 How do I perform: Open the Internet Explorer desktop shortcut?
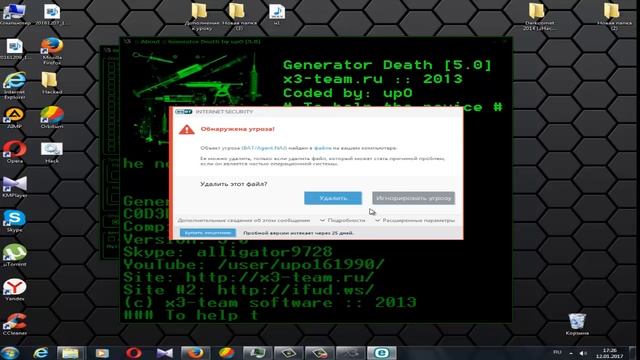click(x=14, y=85)
